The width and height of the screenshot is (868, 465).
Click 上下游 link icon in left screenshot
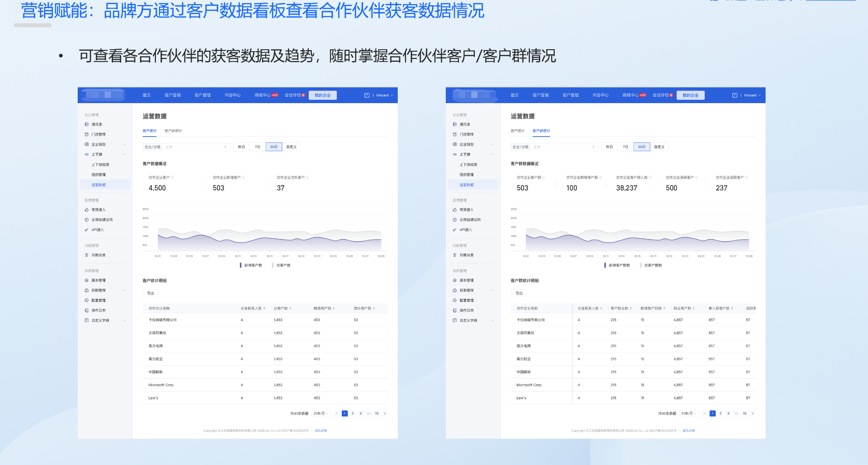pos(86,154)
